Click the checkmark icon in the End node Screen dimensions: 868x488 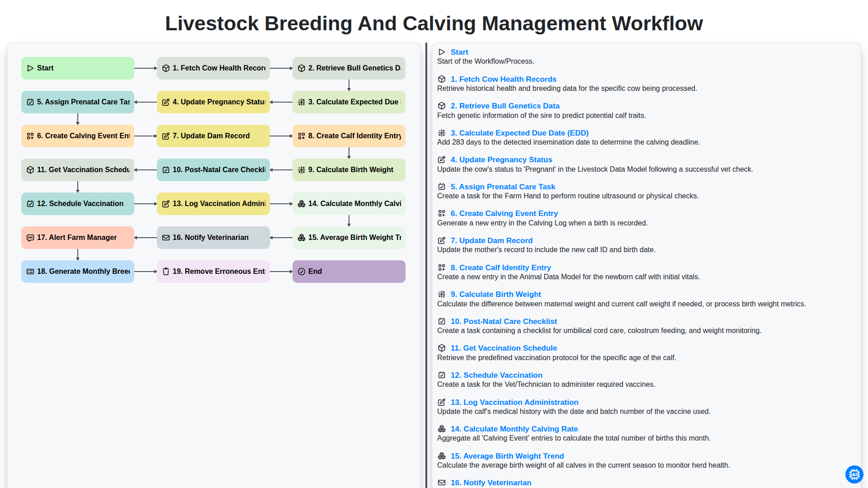click(x=302, y=272)
